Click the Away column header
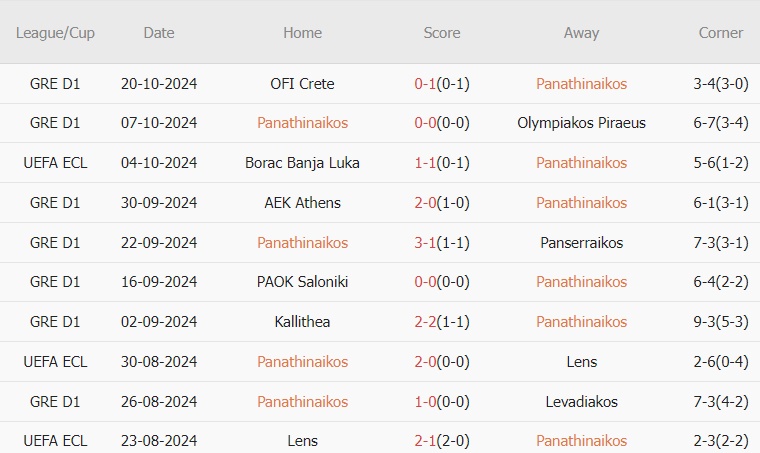 [581, 33]
